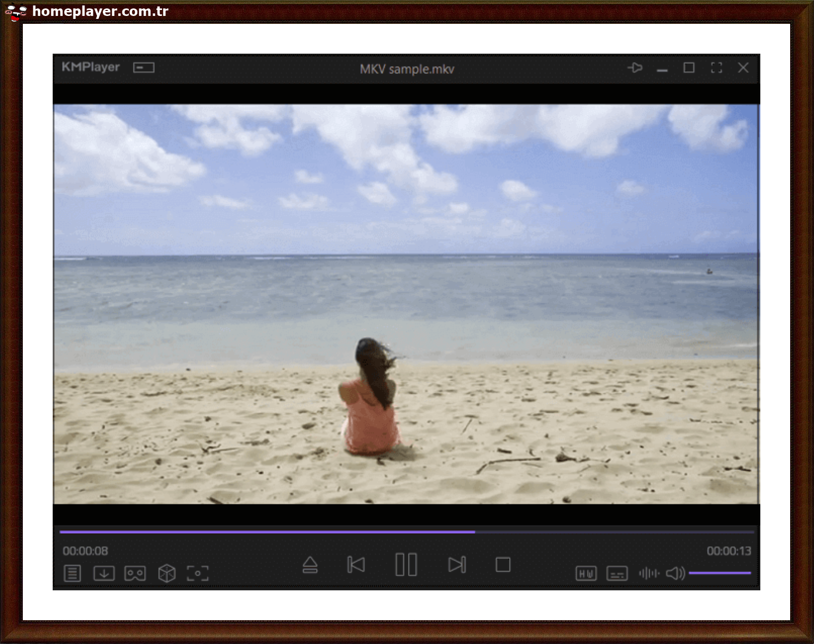Skip to the next track
The width and height of the screenshot is (814, 644).
pos(457,565)
